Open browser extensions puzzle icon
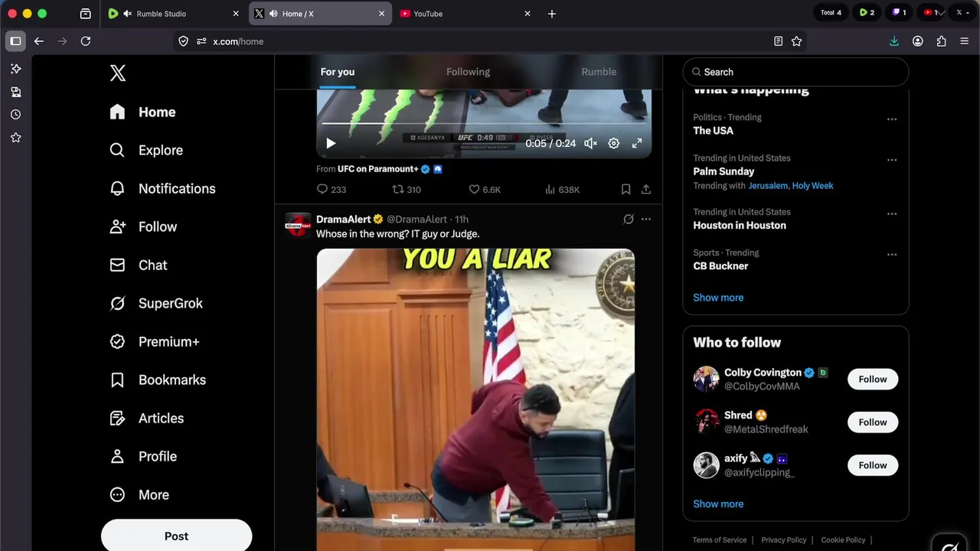 941,41
